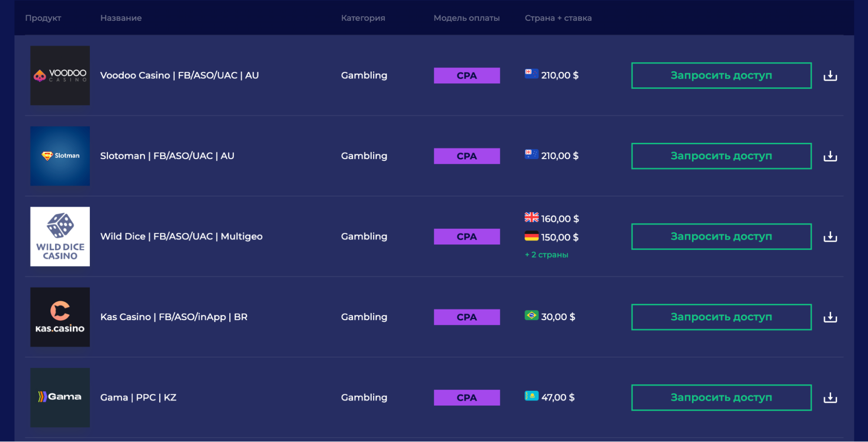Select 'Kas Casino | FB/ASO/inApp | BR' title

click(174, 317)
